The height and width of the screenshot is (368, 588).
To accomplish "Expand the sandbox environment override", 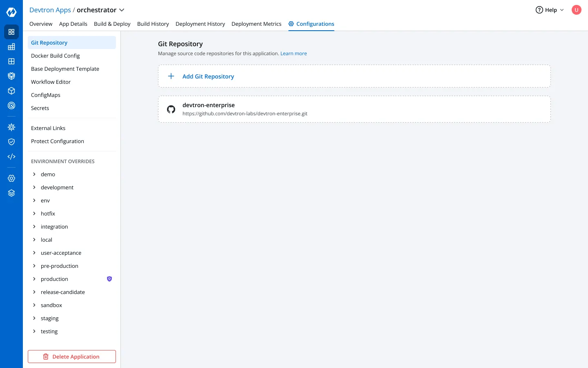I will click(x=34, y=305).
